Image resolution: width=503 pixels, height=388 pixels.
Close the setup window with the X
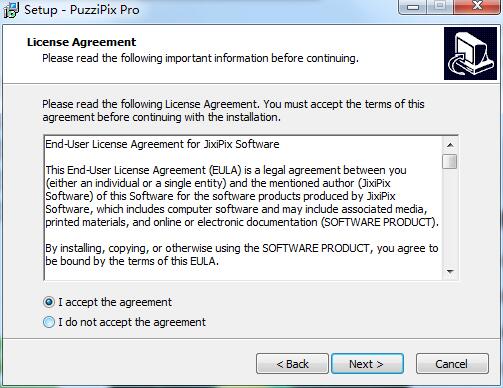(x=477, y=7)
